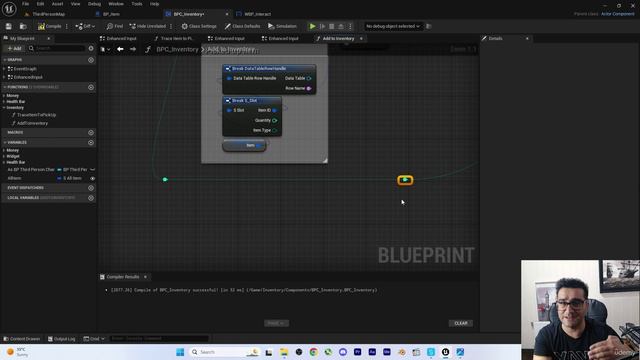Open Chrome from the taskbar
The image size is (640, 360).
click(x=313, y=352)
